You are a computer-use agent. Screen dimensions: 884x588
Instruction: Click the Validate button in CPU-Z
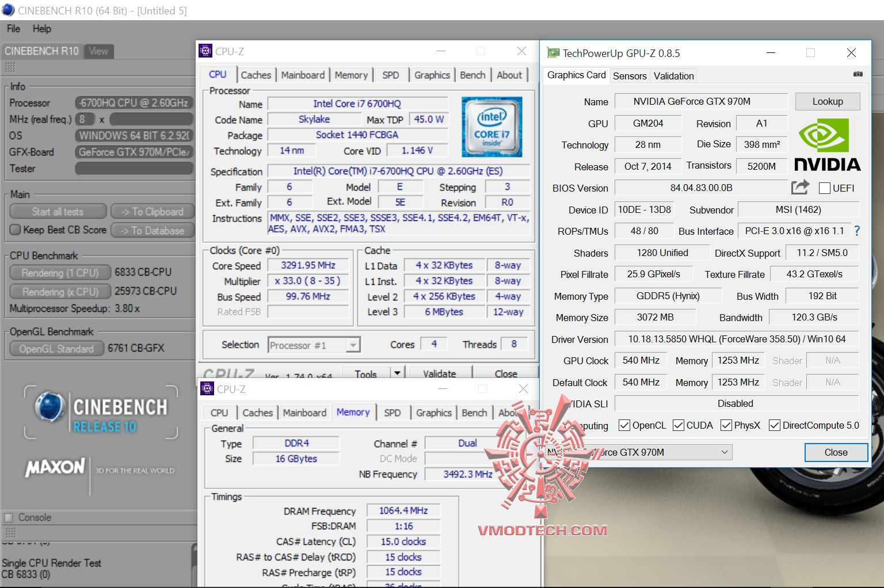click(x=439, y=373)
